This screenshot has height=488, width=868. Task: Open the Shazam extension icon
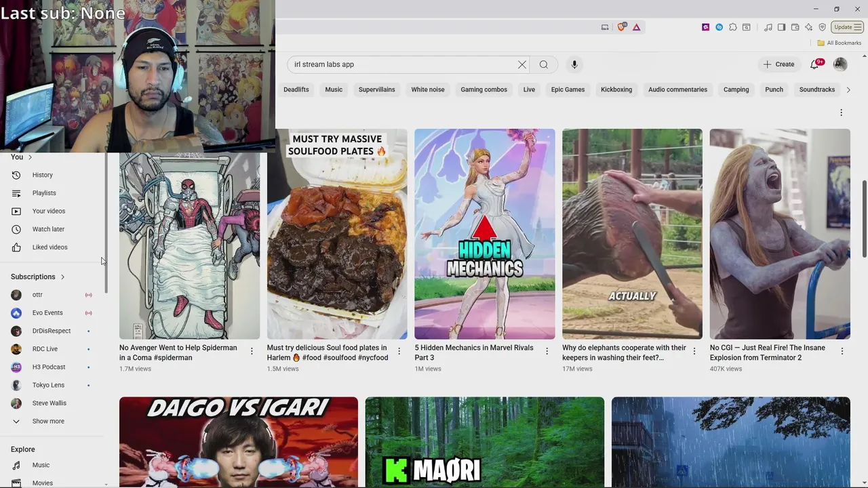[x=719, y=27]
